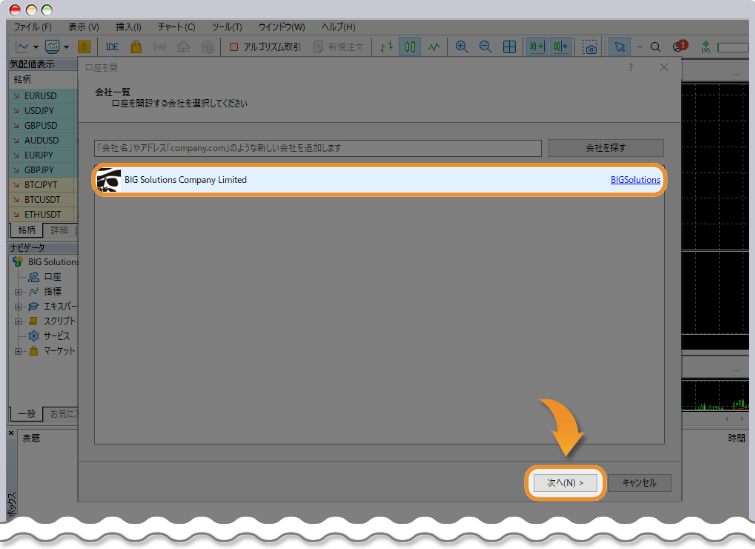755x549 pixels.
Task: Open the line chart type toolbar icon
Action: (22, 47)
